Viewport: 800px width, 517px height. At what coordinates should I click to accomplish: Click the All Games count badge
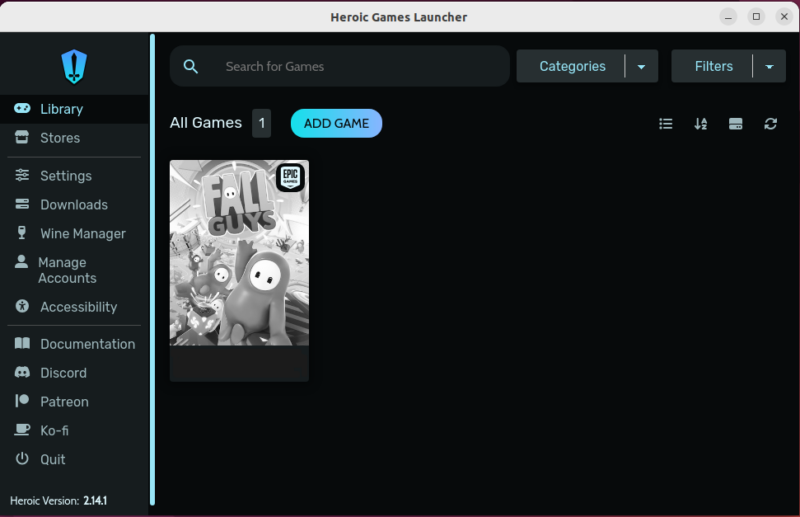click(261, 124)
